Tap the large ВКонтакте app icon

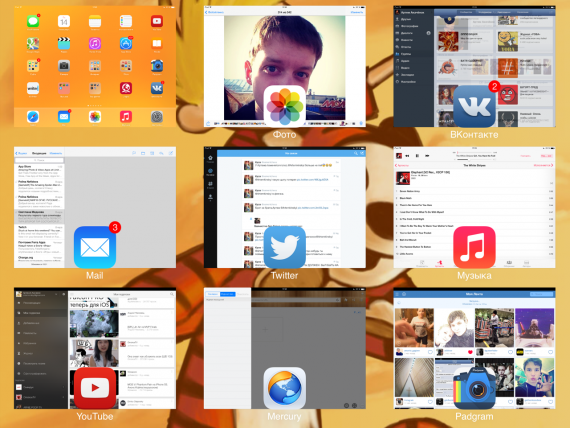474,106
